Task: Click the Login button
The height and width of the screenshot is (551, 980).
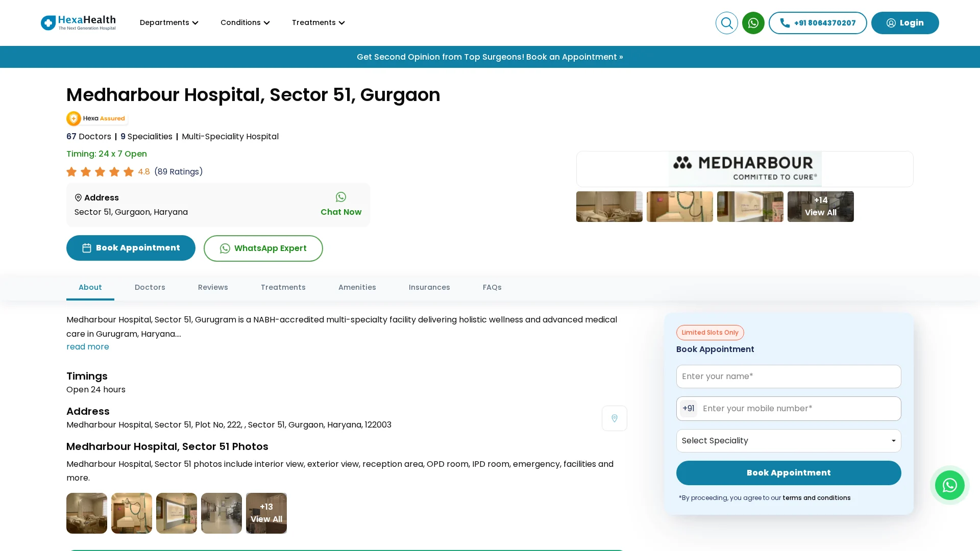Action: click(905, 23)
